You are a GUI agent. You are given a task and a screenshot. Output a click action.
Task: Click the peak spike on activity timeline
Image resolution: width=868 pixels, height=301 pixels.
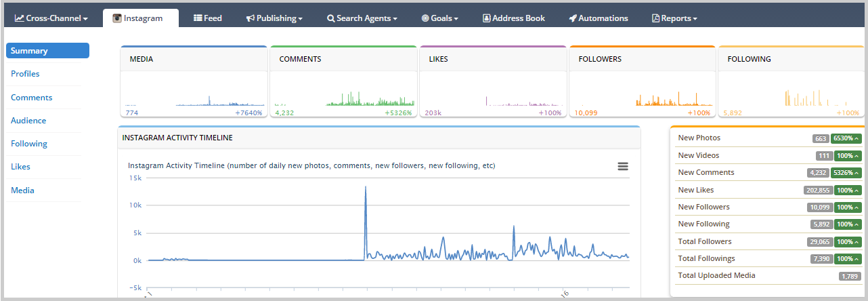(366, 188)
